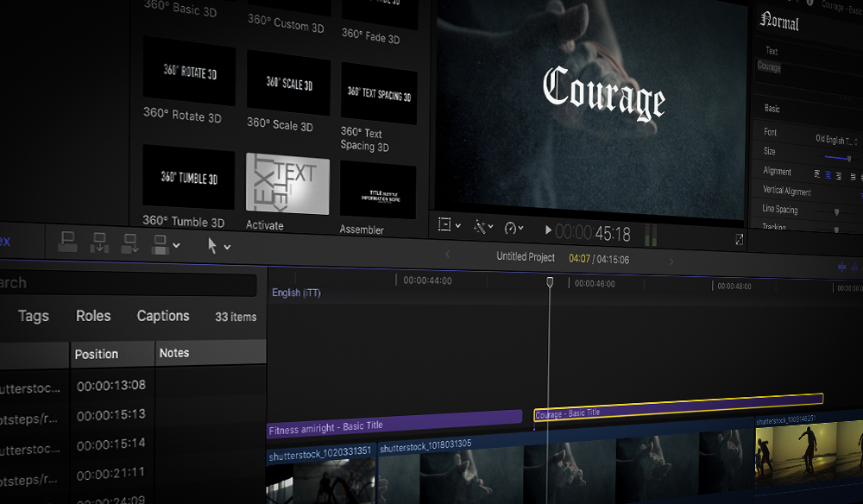Click the Untitled Project name
This screenshot has height=504, width=863.
[x=525, y=256]
